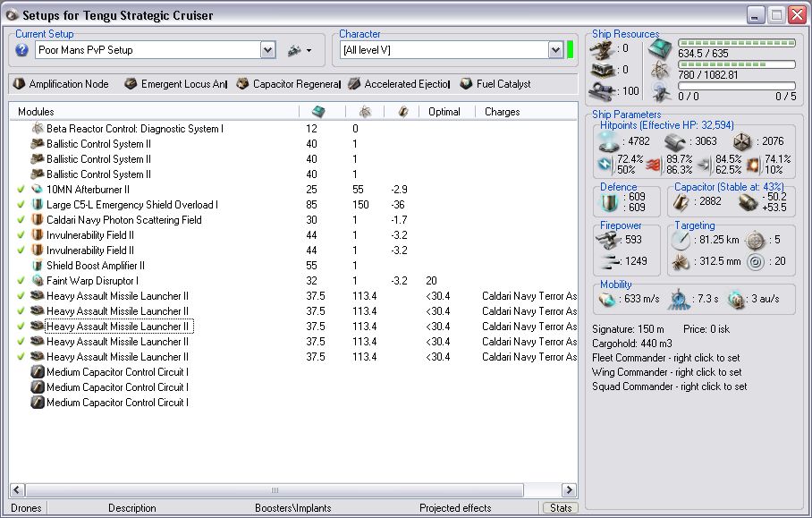This screenshot has width=812, height=518.
Task: Sort by the Charges column header
Action: point(526,111)
